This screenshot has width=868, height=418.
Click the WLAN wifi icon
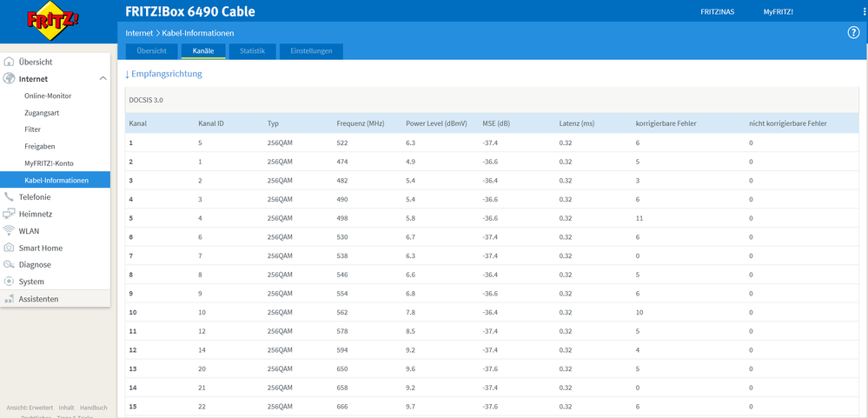(x=9, y=231)
